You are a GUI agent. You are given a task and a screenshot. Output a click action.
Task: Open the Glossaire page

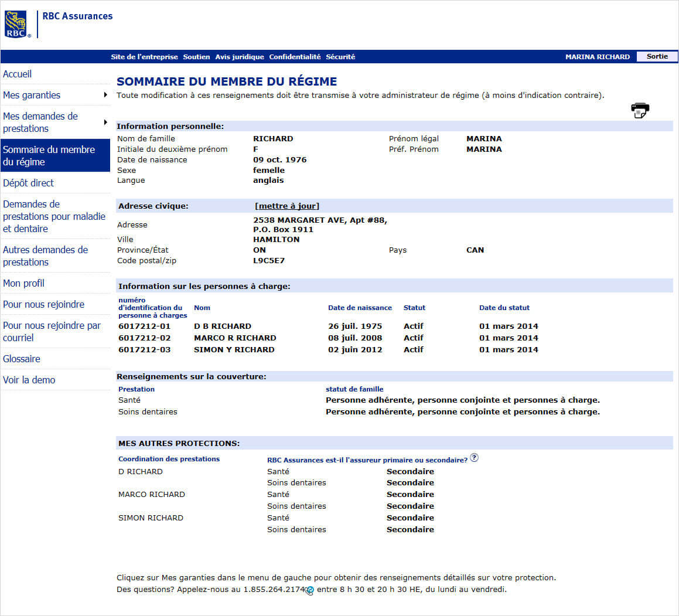click(x=22, y=359)
